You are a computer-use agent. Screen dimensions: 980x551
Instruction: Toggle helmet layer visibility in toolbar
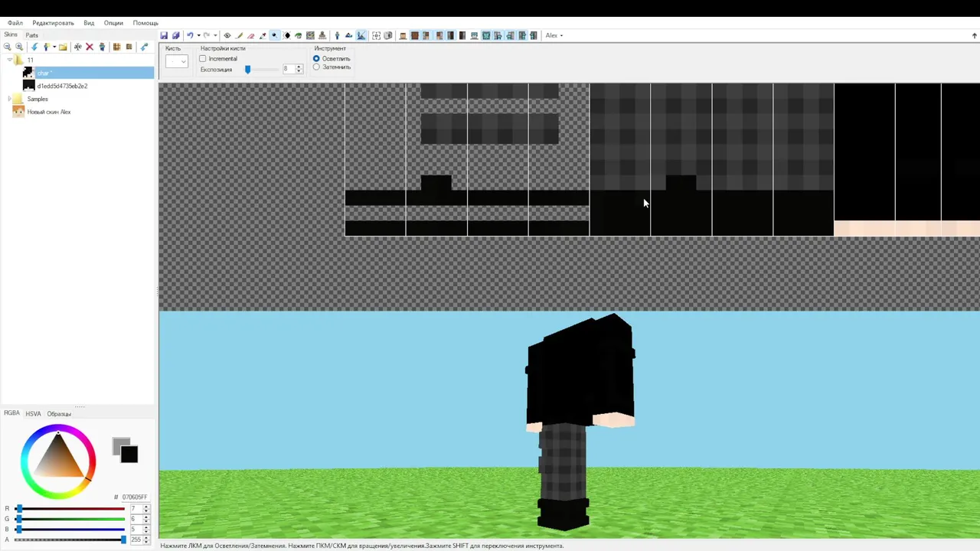pos(474,35)
